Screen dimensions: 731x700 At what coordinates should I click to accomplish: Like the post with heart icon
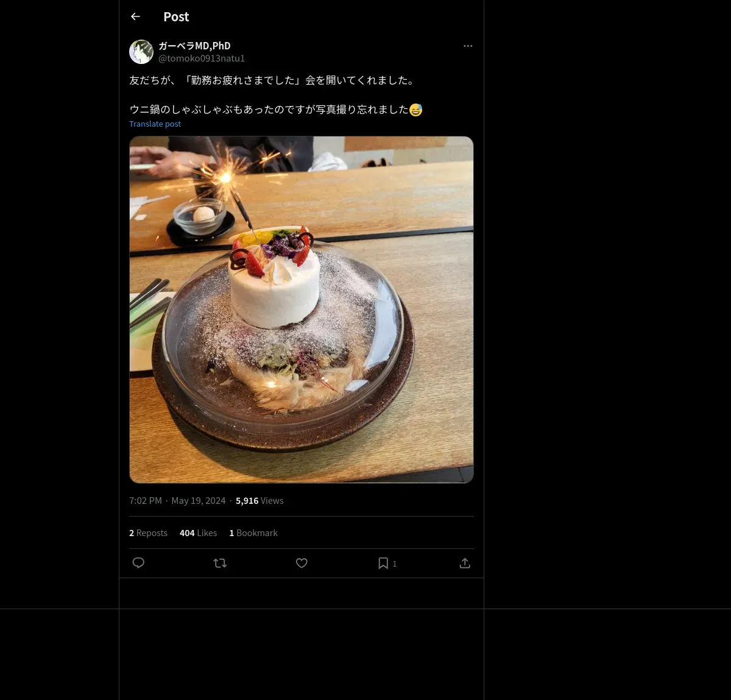(x=302, y=563)
